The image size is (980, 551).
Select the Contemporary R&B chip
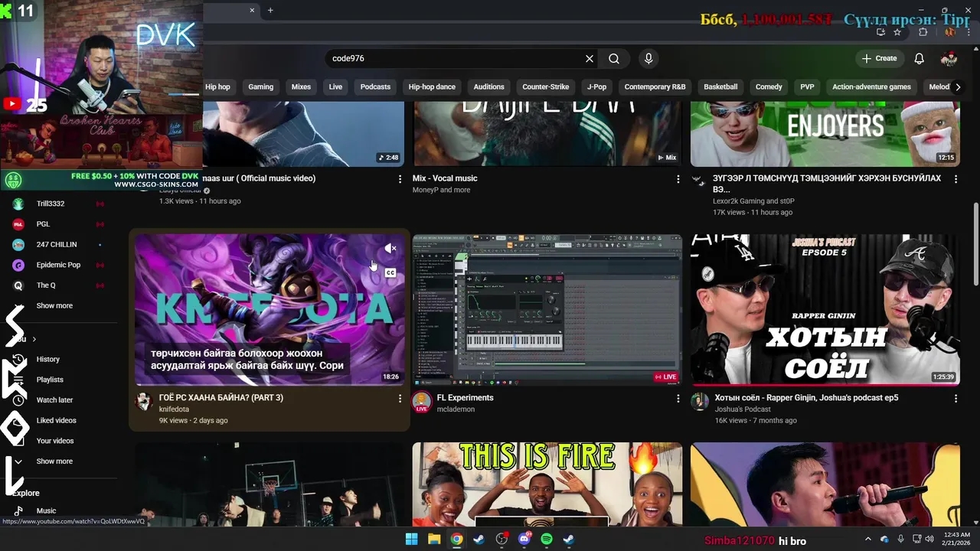tap(655, 86)
